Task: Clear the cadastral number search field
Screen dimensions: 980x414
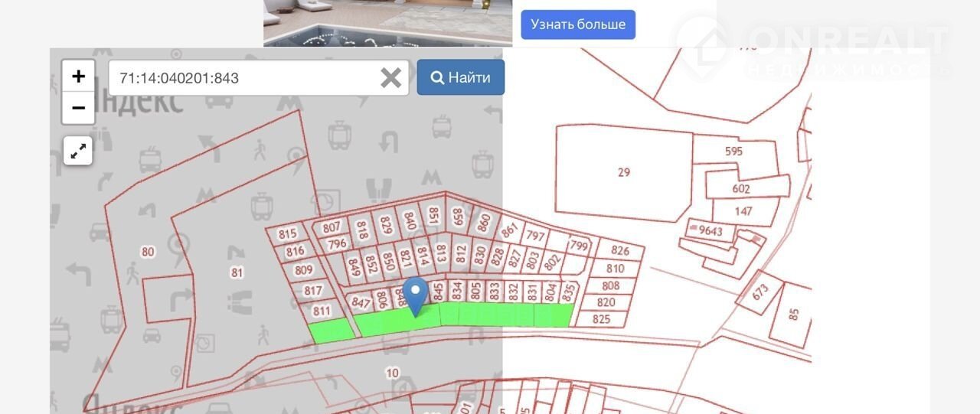Action: tap(390, 78)
